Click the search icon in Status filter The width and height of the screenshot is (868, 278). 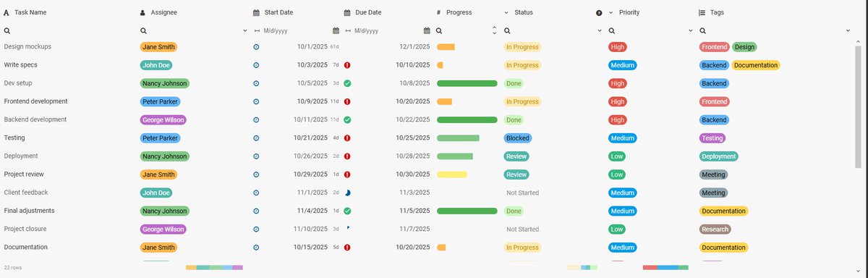tap(507, 31)
